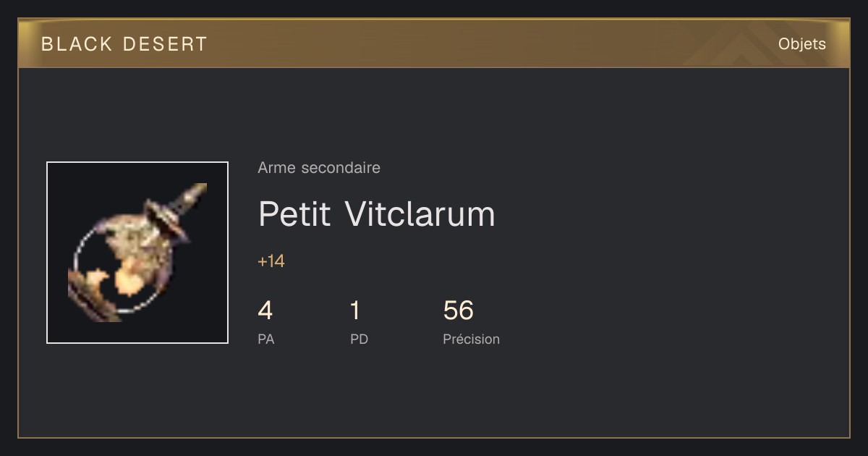
Task: Select the +14 enhancement level
Action: 271,262
